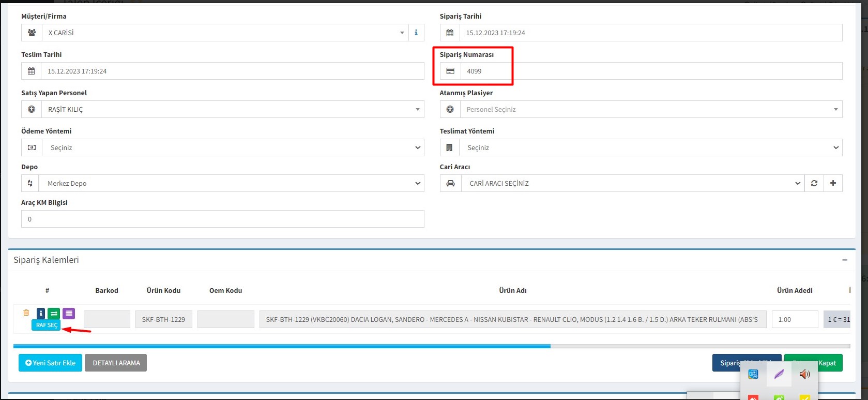
Task: Click the Yeni Satır Ekle button
Action: coord(50,363)
